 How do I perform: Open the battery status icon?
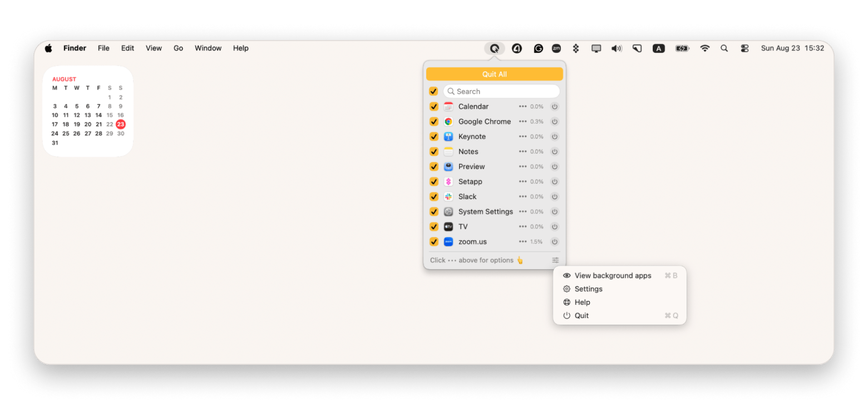[682, 48]
